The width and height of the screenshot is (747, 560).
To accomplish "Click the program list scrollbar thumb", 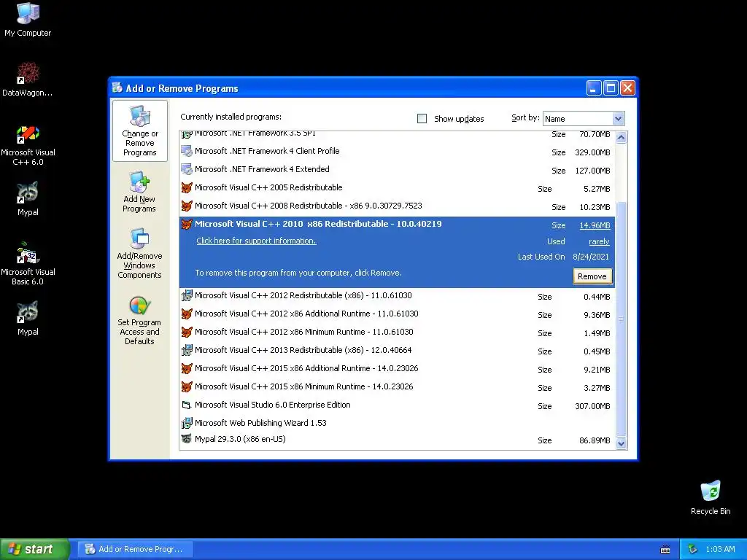I will 621,319.
